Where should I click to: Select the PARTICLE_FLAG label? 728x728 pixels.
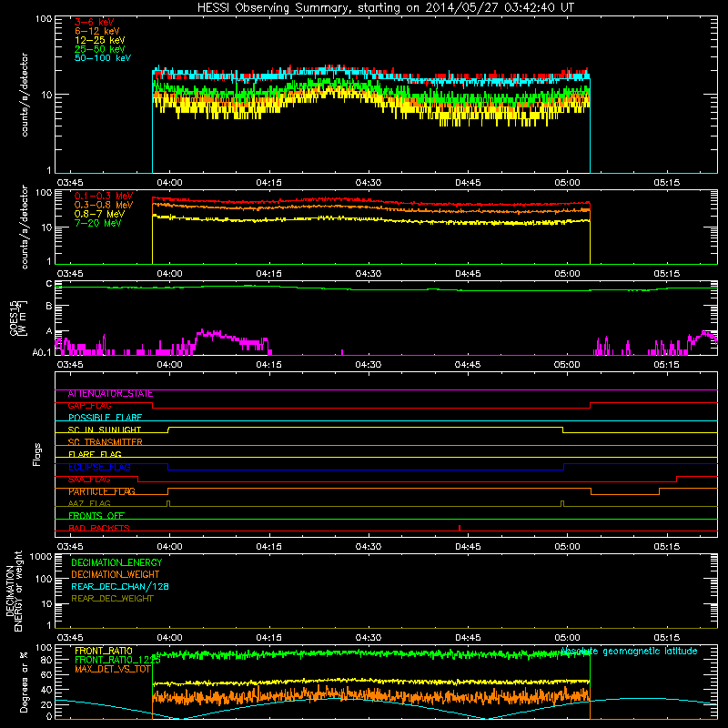point(102,491)
